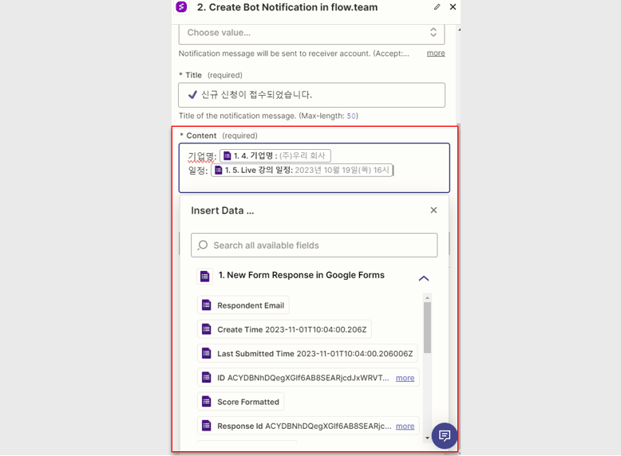Image resolution: width=621 pixels, height=456 pixels.
Task: Close the Insert Data popup
Action: [433, 210]
